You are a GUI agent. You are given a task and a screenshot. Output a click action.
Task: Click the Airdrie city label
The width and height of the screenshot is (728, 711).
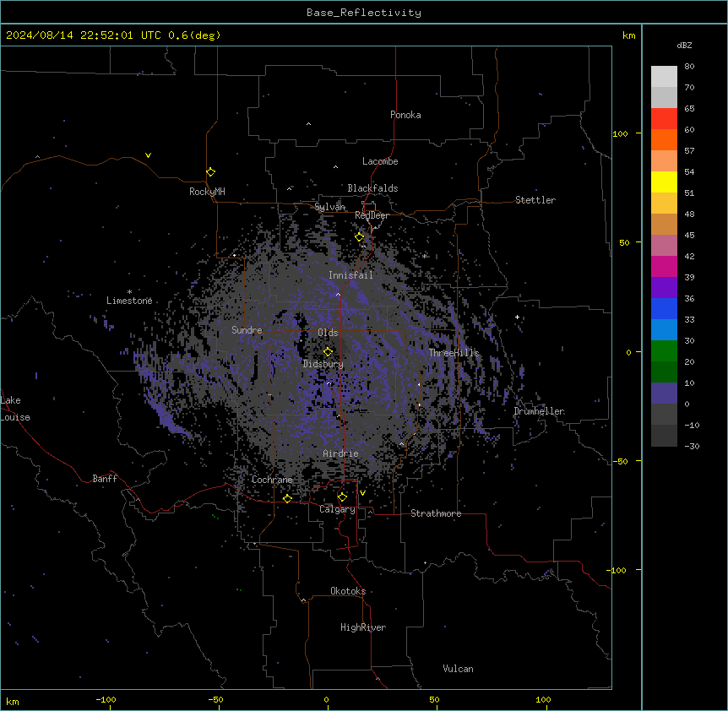pyautogui.click(x=341, y=453)
